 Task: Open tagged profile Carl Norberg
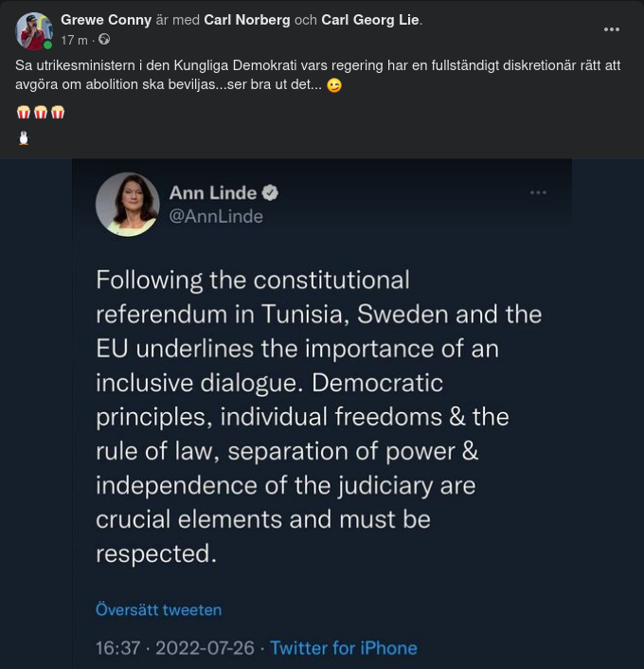249,20
